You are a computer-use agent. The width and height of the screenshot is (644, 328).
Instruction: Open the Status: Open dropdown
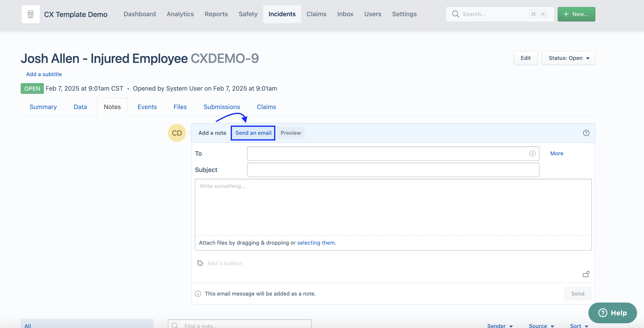coord(568,58)
